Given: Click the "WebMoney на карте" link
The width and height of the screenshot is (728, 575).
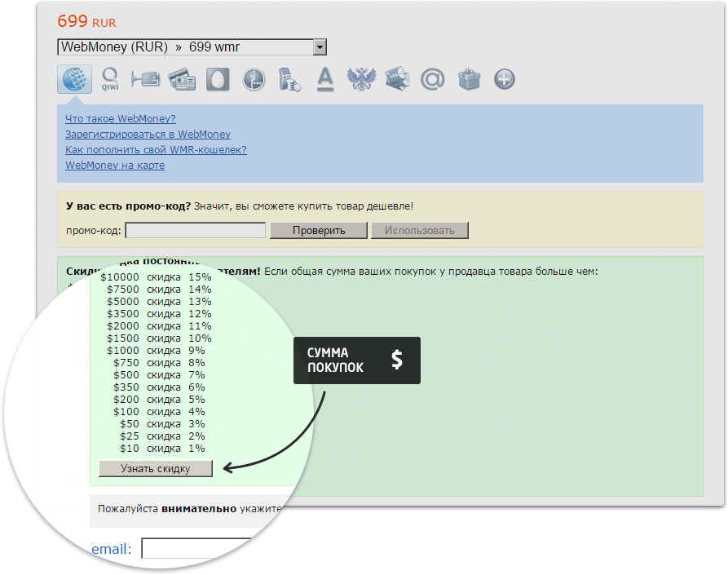Looking at the screenshot, I should pyautogui.click(x=115, y=166).
